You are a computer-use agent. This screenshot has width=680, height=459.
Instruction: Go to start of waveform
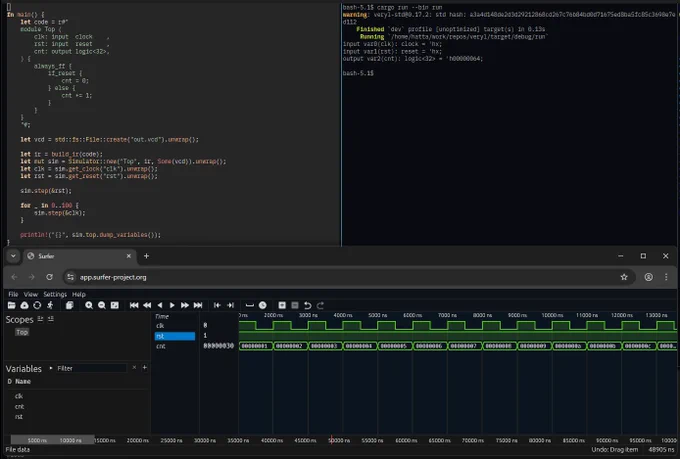click(134, 305)
